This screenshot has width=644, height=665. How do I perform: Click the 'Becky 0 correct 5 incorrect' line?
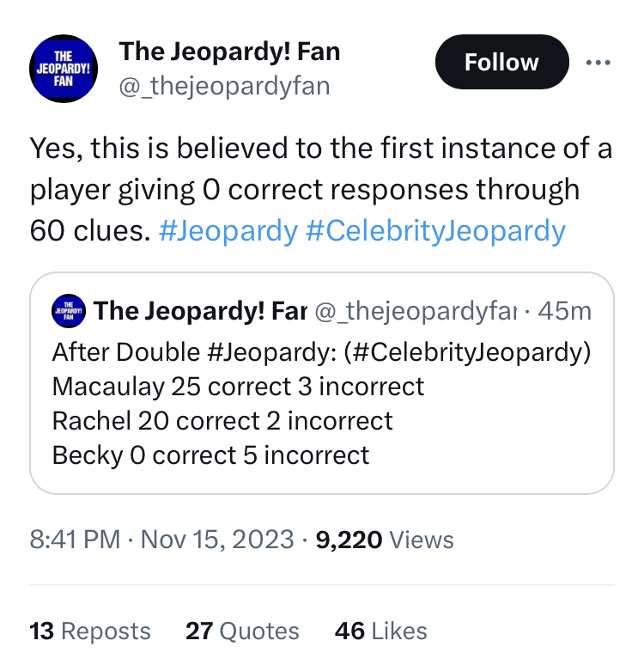pos(210,455)
